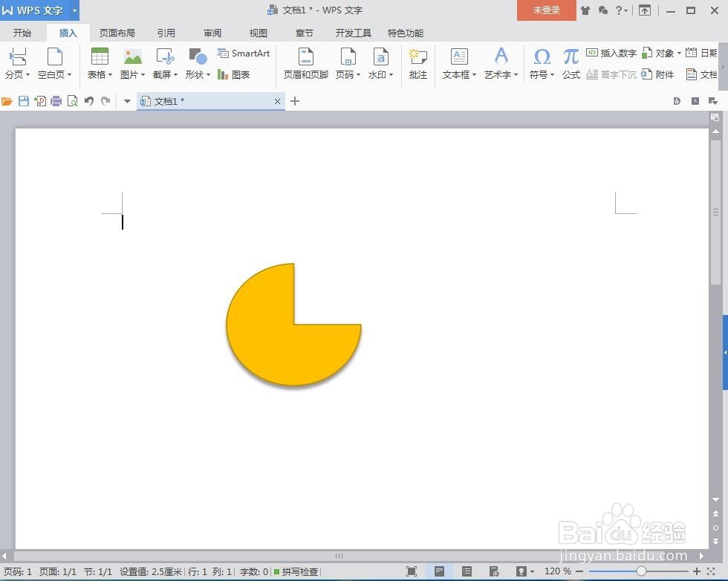Insert an attachment with 附件
This screenshot has height=581, width=728.
657,74
